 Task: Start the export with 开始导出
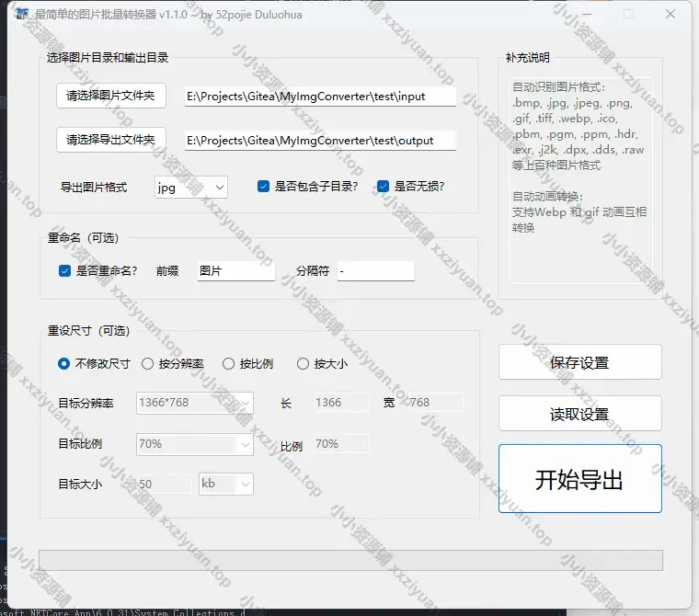(579, 479)
